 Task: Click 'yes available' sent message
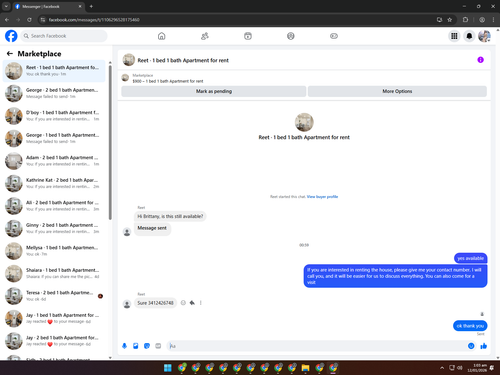click(x=470, y=258)
